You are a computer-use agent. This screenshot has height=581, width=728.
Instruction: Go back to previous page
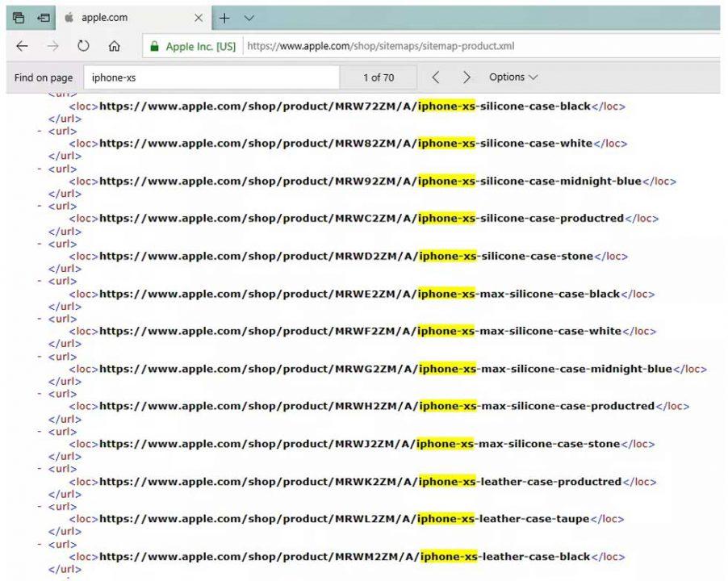tap(22, 46)
